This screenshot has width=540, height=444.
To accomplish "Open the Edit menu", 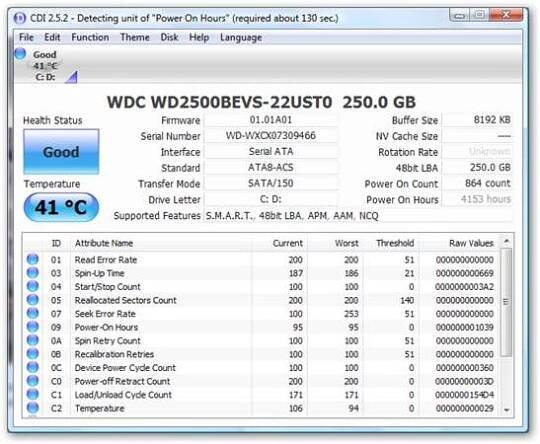I will point(52,37).
